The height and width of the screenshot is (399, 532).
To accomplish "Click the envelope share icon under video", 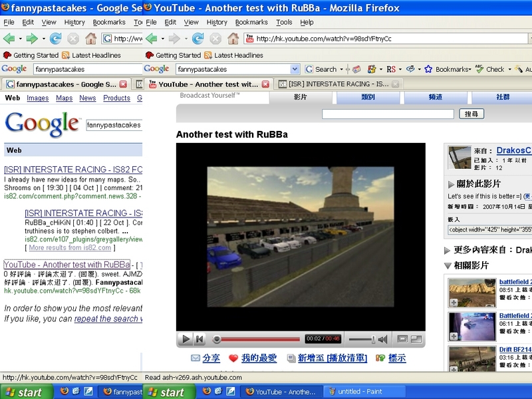I will 196,358.
